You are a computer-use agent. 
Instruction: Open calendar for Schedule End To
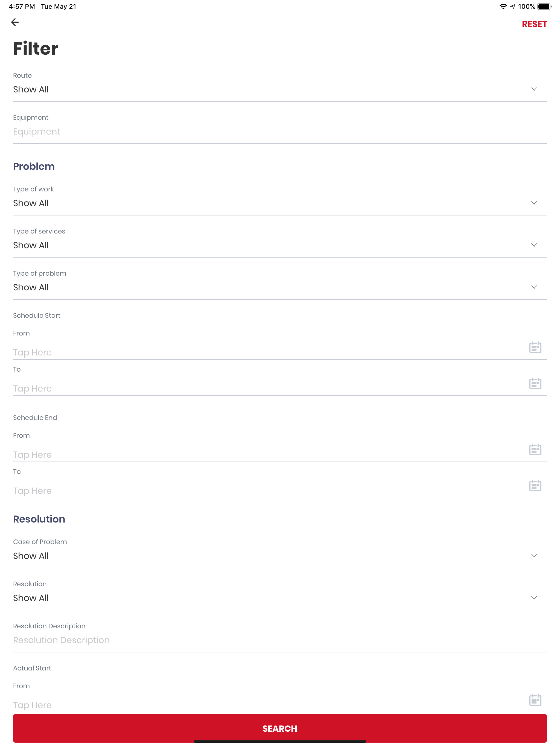coord(535,486)
